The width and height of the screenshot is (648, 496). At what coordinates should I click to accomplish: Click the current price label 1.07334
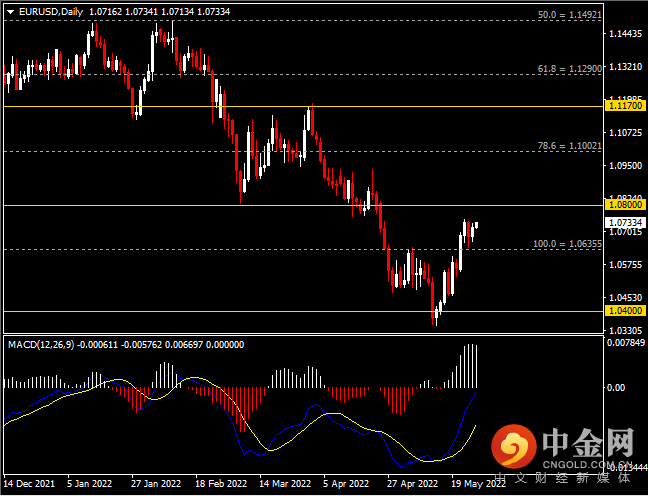[626, 223]
